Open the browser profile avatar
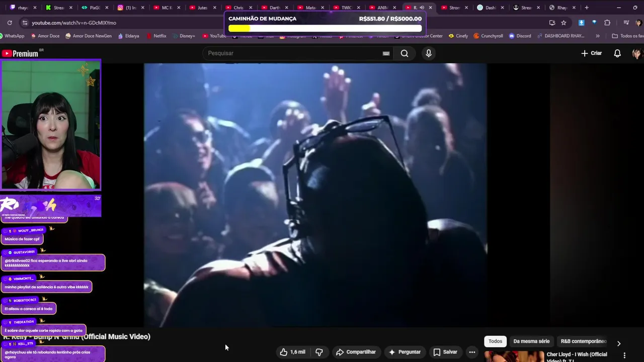 click(x=638, y=23)
